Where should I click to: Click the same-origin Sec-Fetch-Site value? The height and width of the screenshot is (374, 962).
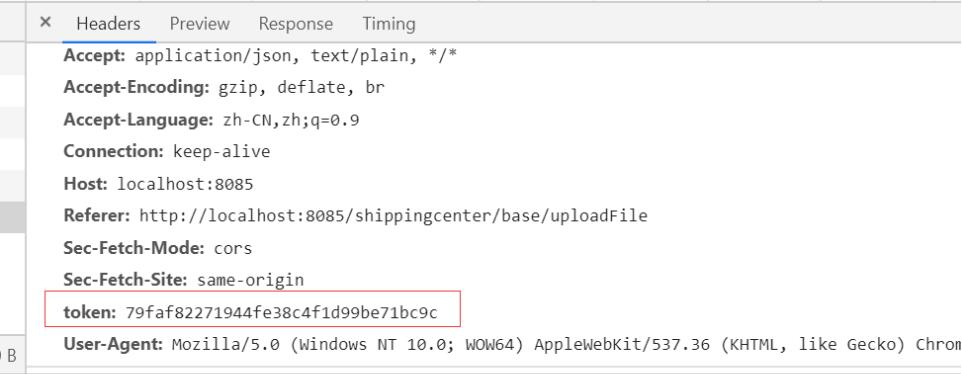[250, 280]
